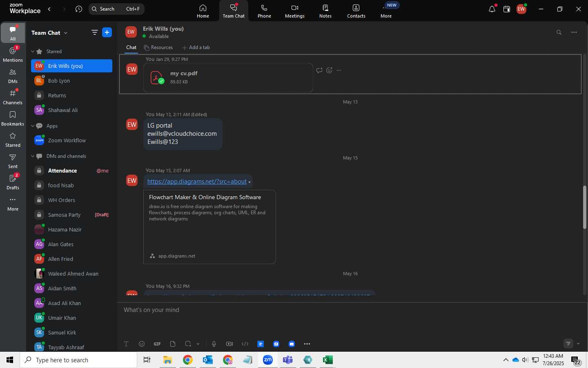
Task: Add a reaction to my cv.pdf message
Action: (x=330, y=70)
